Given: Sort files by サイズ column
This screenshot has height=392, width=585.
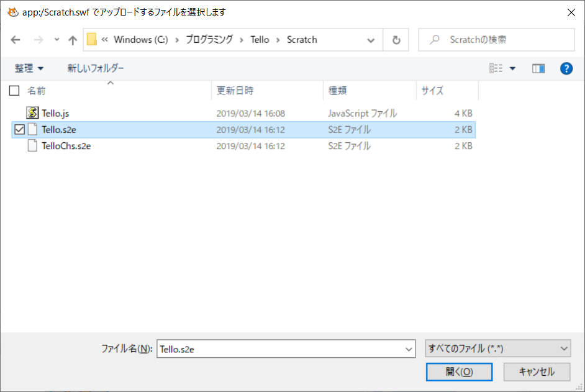Looking at the screenshot, I should [x=432, y=91].
